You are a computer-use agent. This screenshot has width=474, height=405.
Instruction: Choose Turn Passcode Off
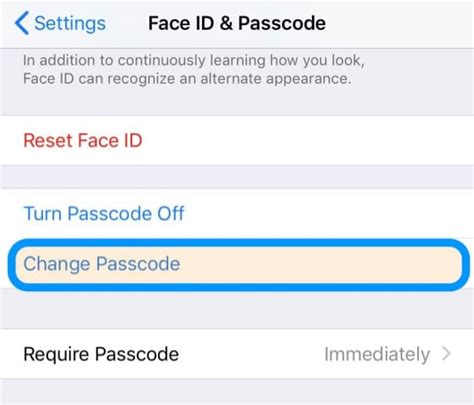104,213
